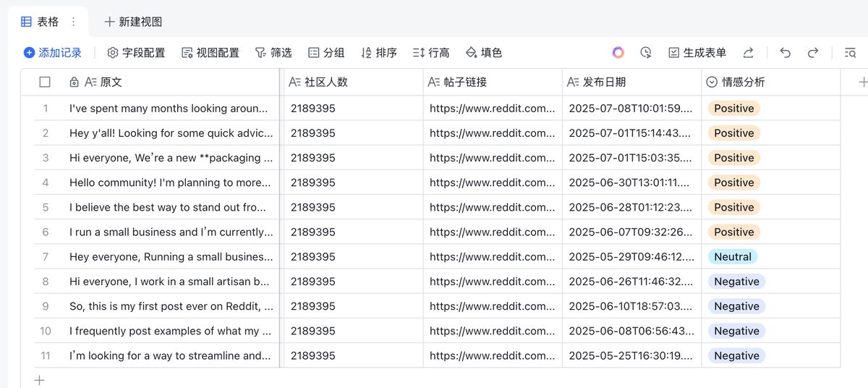Select the Neutral tag in row 7
Viewport: 868px width, 388px height.
tap(733, 257)
